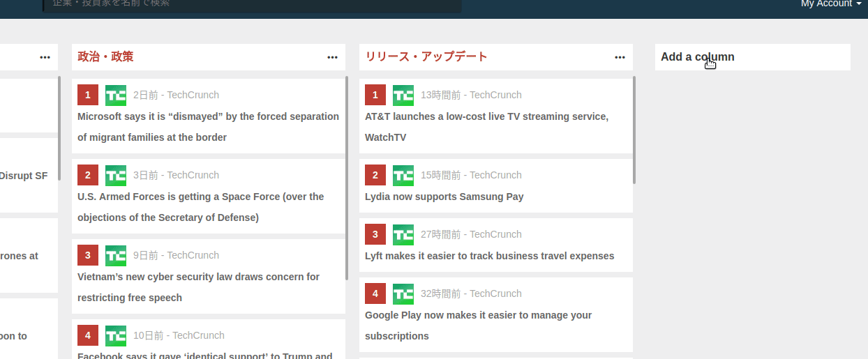Screen dimensions: 868x359
Task: Open Facebook identical support to Trump headline
Action: click(x=205, y=355)
